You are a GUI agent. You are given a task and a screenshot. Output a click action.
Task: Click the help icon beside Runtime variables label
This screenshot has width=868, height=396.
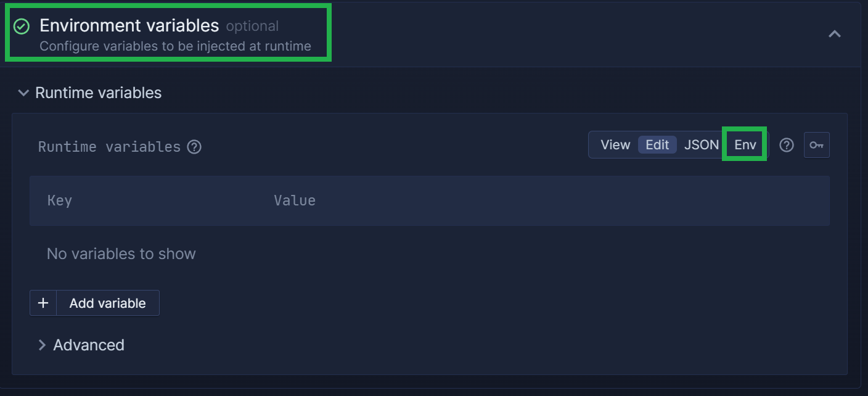click(x=194, y=147)
